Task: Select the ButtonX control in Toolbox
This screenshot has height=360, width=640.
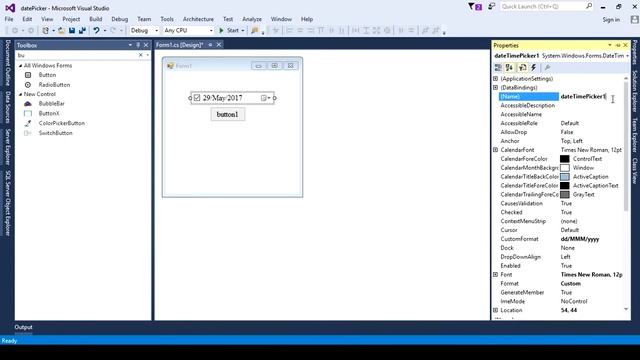Action: pos(49,113)
